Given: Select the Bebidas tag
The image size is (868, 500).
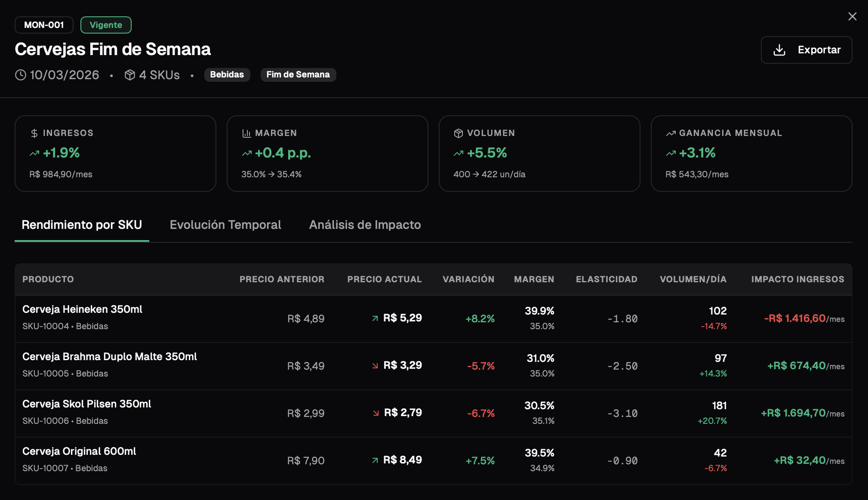Looking at the screenshot, I should coord(227,74).
